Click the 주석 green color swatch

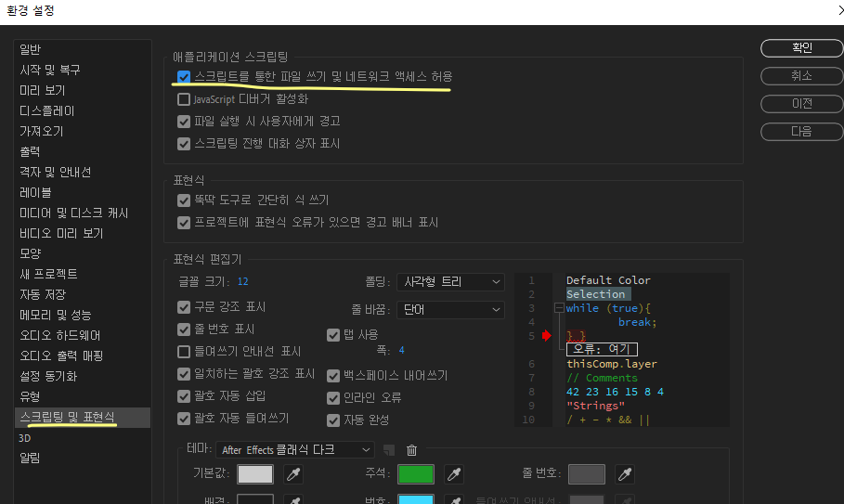pos(416,474)
